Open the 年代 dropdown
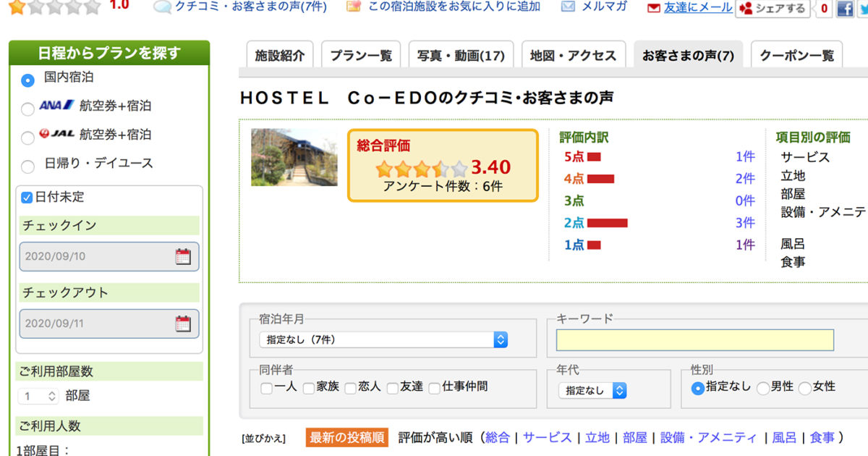This screenshot has height=456, width=868. [592, 390]
